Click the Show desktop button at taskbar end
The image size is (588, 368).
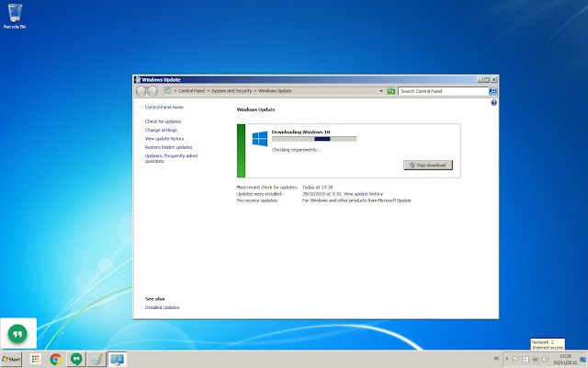[582, 359]
